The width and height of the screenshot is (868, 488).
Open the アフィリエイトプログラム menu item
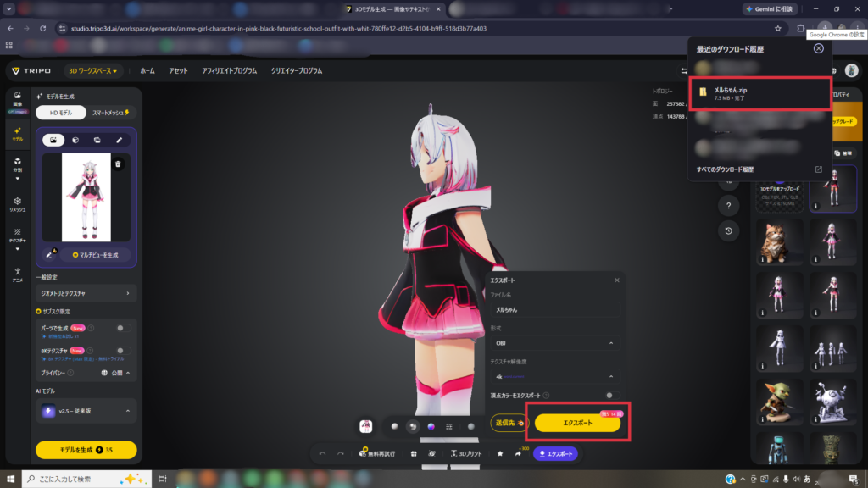[229, 71]
